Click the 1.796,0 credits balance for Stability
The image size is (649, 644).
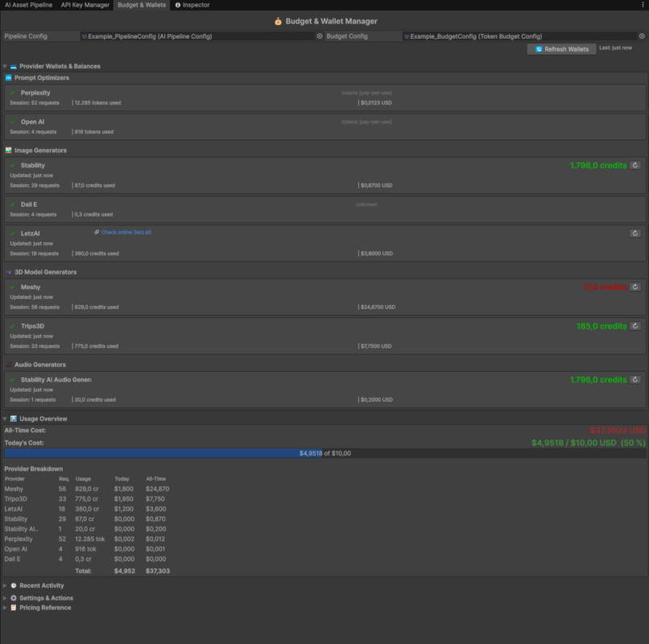pyautogui.click(x=598, y=166)
